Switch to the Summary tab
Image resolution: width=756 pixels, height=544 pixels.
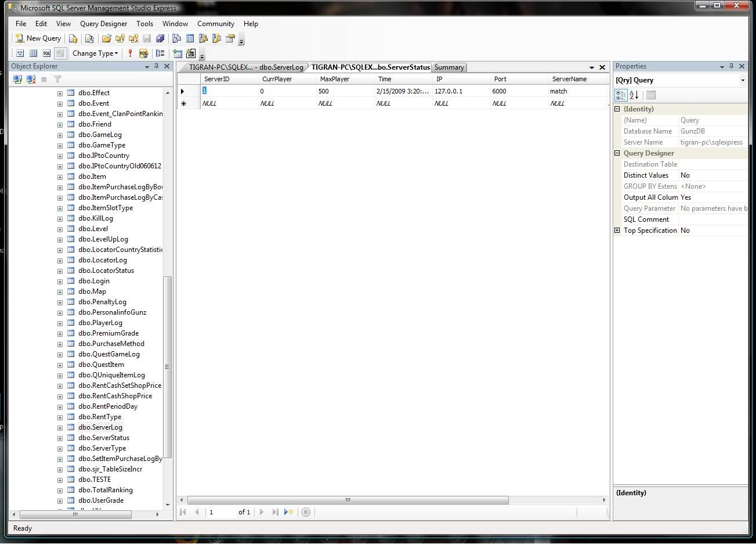449,67
